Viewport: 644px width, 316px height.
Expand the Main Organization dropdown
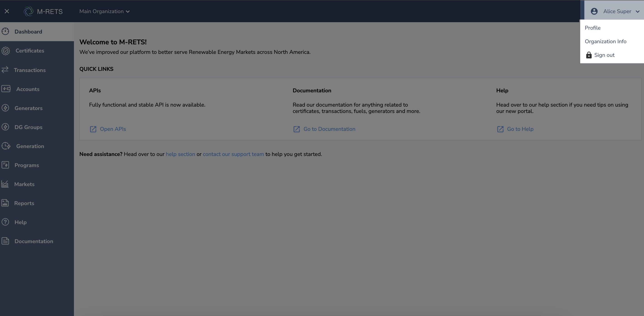[x=104, y=12]
